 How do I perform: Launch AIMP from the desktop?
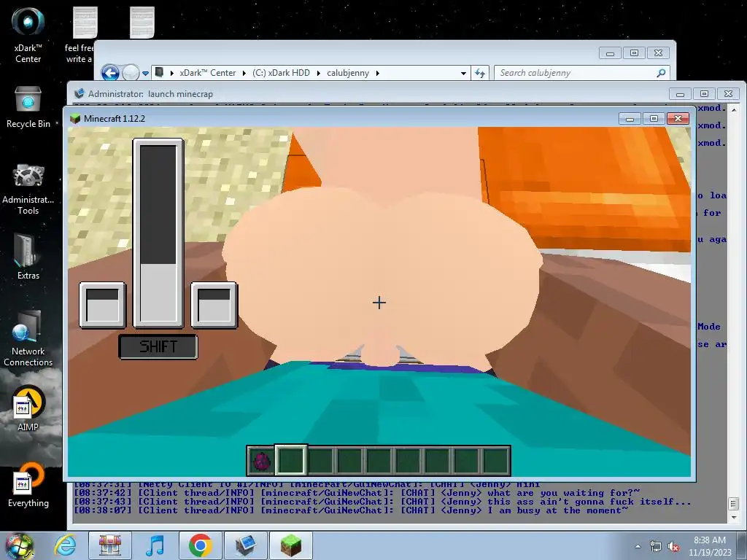pyautogui.click(x=28, y=408)
